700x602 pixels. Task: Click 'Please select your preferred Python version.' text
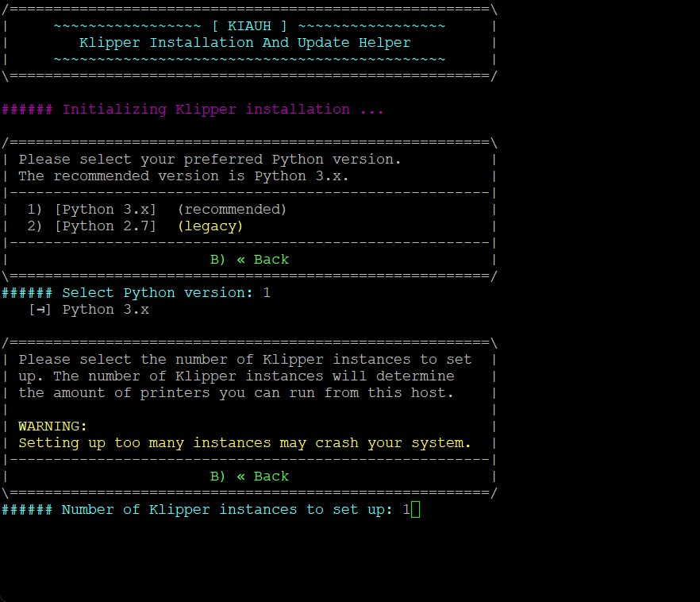(x=210, y=160)
